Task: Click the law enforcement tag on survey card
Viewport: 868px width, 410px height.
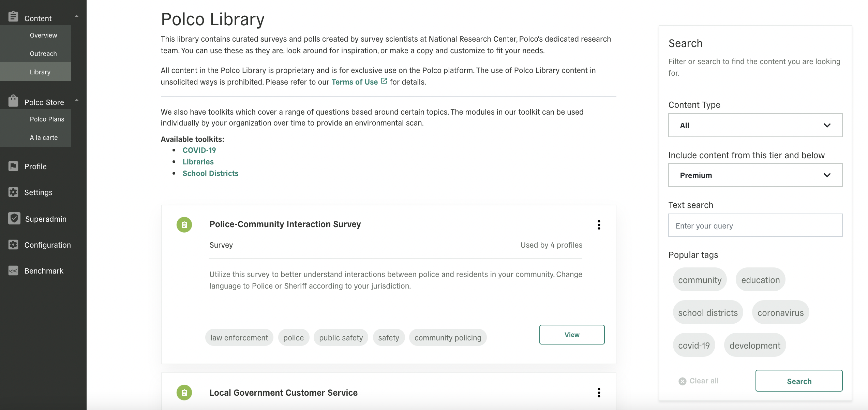Action: point(239,337)
